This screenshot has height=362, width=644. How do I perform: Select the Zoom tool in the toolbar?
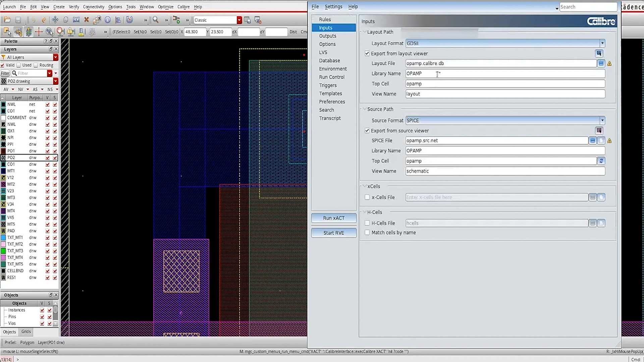[x=155, y=20]
